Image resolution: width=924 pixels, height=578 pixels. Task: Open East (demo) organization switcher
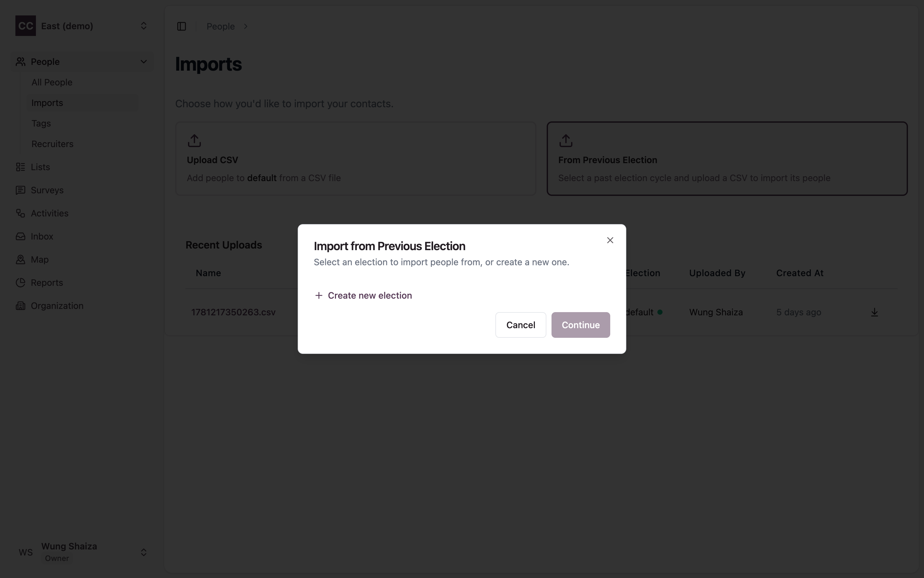point(82,26)
